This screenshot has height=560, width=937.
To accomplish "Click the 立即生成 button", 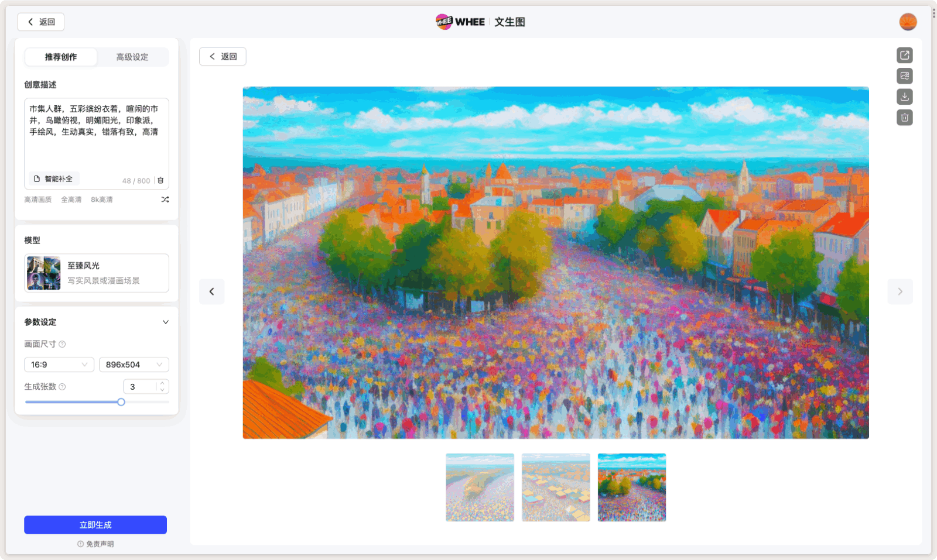I will pos(95,525).
